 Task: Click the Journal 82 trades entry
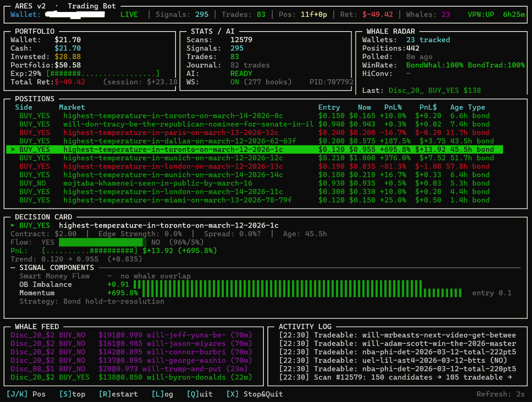coord(250,65)
